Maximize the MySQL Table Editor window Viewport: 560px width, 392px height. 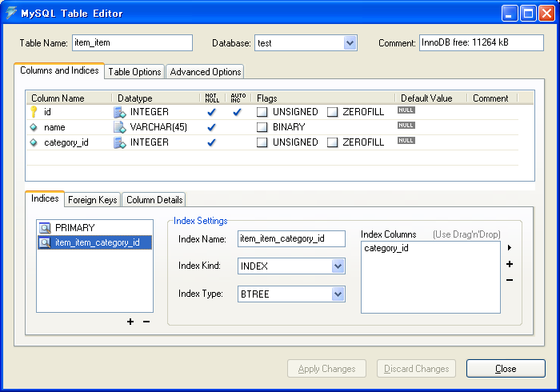[x=528, y=14]
